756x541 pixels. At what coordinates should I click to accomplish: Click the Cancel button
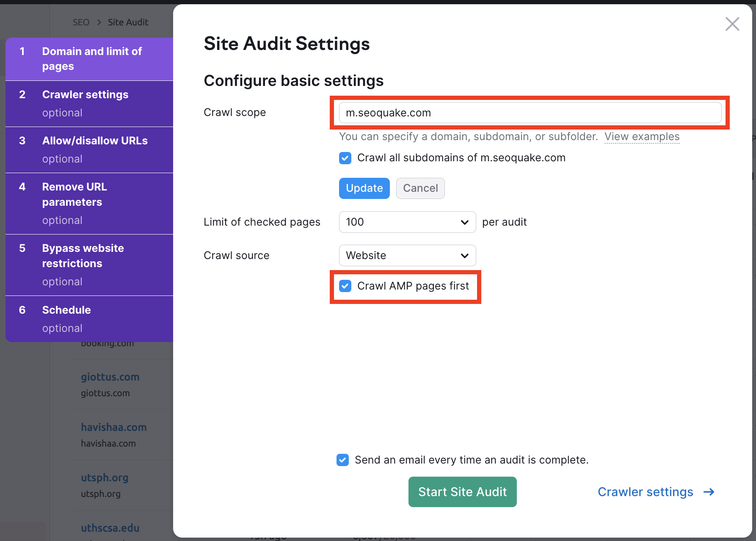pyautogui.click(x=420, y=188)
